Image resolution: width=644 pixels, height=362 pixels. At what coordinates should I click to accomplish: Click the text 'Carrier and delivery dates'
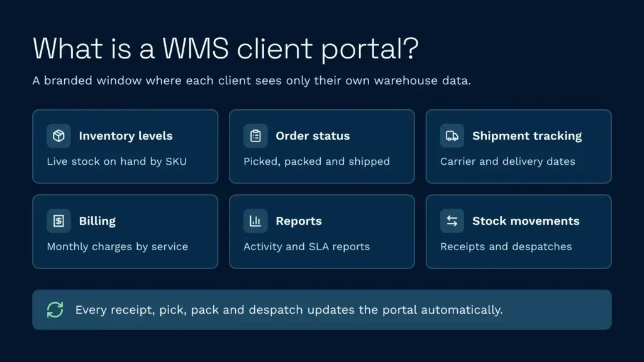tap(508, 162)
